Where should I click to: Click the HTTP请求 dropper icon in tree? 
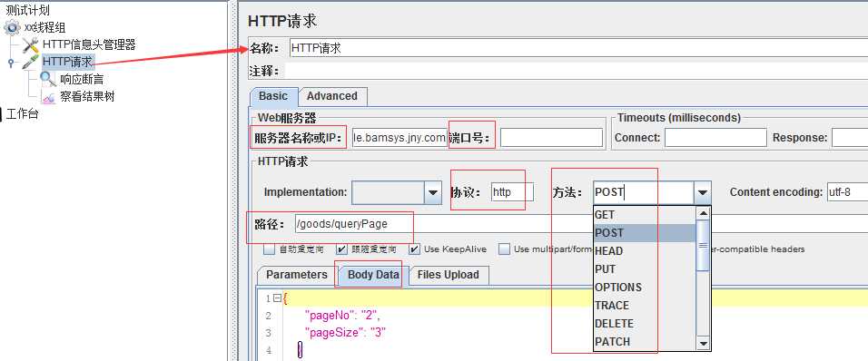tap(31, 62)
